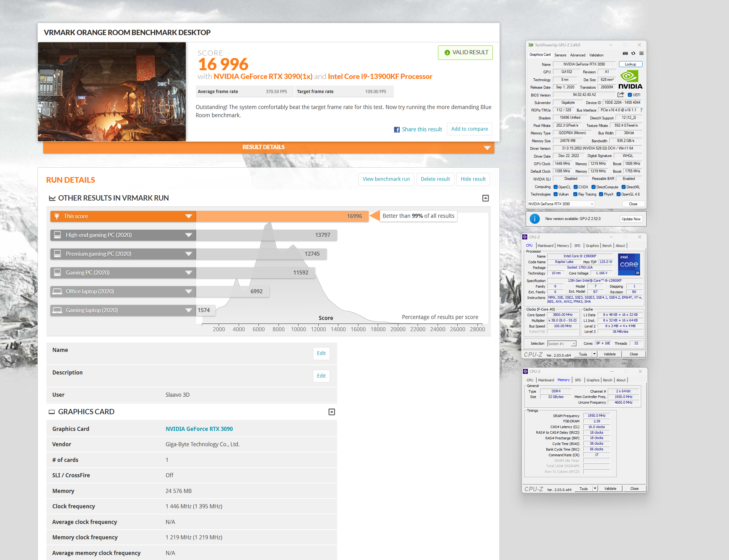This screenshot has width=729, height=560.
Task: Click the CPU-Z app icon in Memory window
Action: (525, 371)
